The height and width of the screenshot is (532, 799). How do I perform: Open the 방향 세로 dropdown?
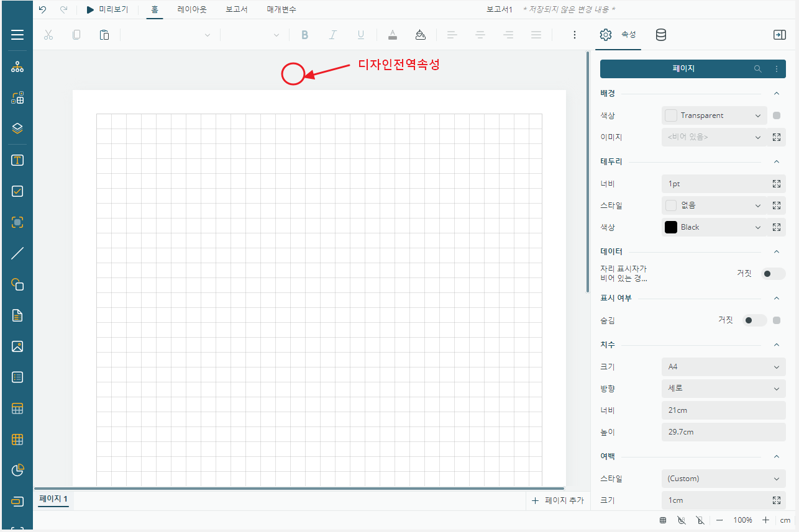(724, 389)
